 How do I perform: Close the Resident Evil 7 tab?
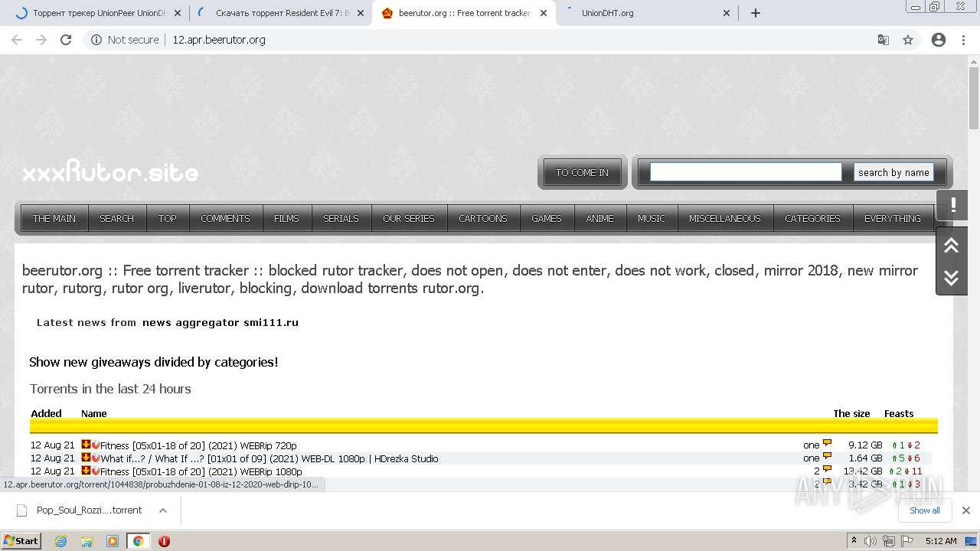tap(361, 13)
